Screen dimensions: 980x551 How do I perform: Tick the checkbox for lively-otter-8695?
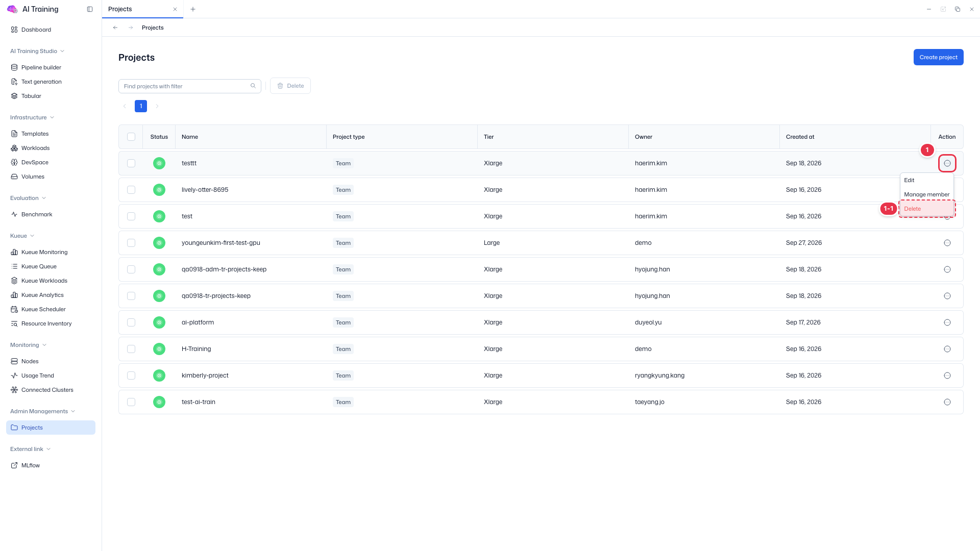click(131, 190)
